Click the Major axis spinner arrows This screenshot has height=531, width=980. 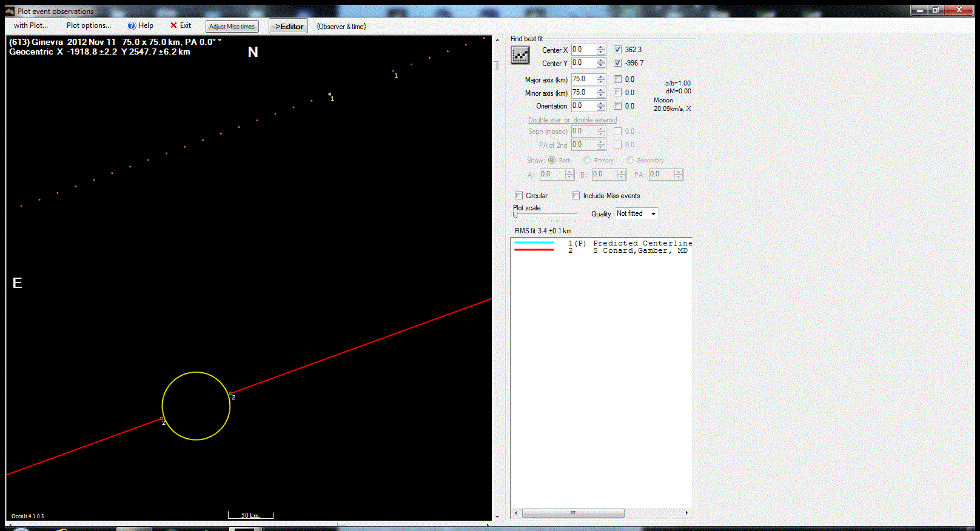[601, 79]
